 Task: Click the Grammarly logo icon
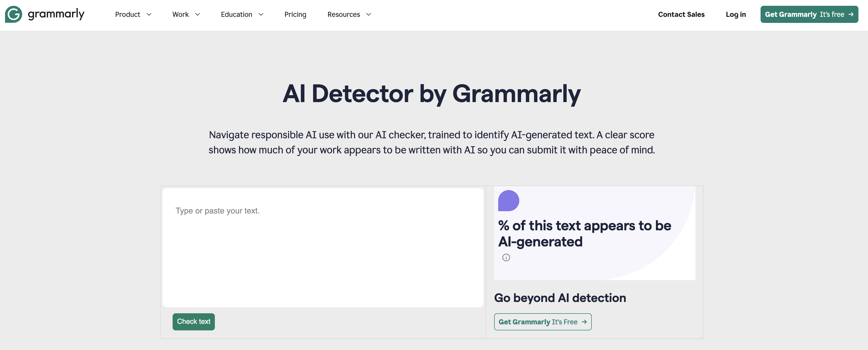14,14
